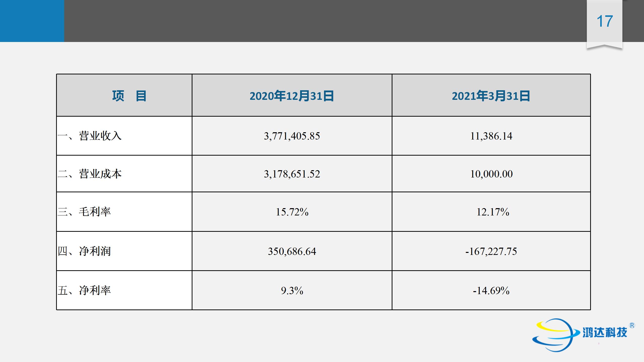The width and height of the screenshot is (644, 362).
Task: Click the 15.72% gross margin value
Action: 292,212
